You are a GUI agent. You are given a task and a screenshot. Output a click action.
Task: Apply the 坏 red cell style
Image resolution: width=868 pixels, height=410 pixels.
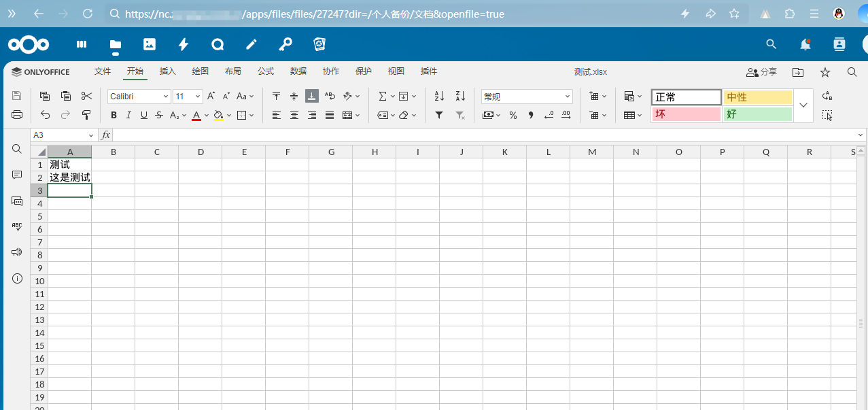(686, 114)
